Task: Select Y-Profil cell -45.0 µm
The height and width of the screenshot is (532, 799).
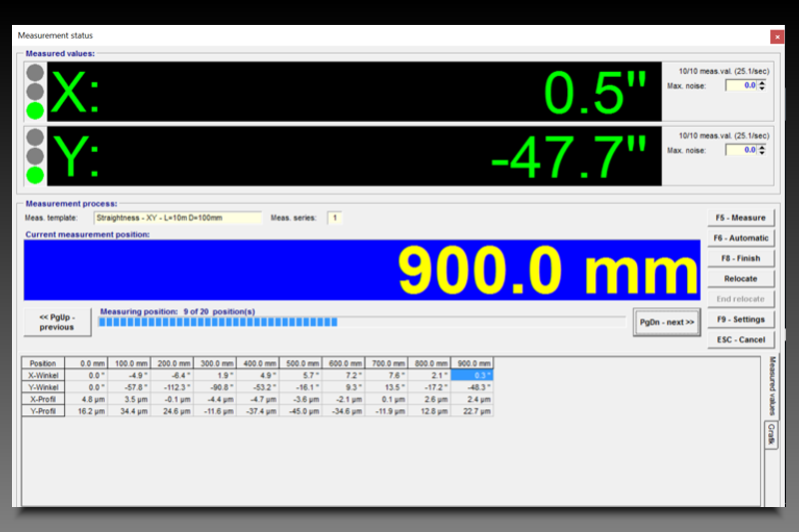Action: [301, 411]
